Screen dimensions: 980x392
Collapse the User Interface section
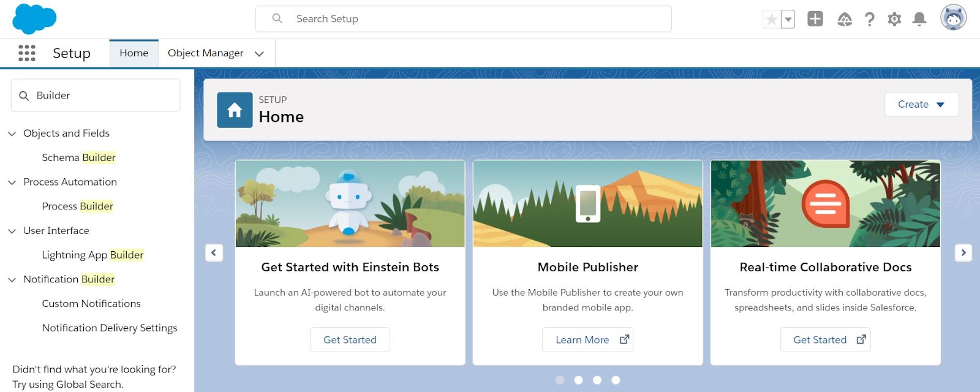(12, 231)
